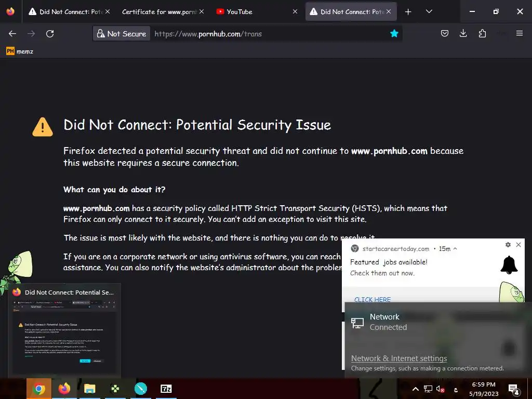The width and height of the screenshot is (532, 399).
Task: Click the Firefox view icon
Action: (10, 11)
